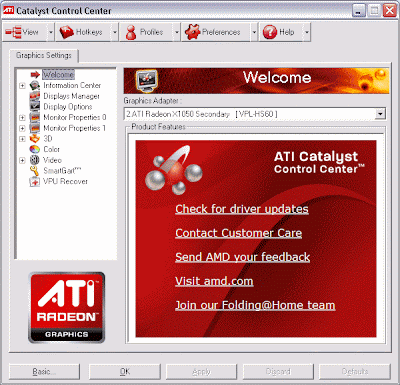The width and height of the screenshot is (400, 385).
Task: Click the Monitor Properties 1 icon
Action: pos(35,128)
